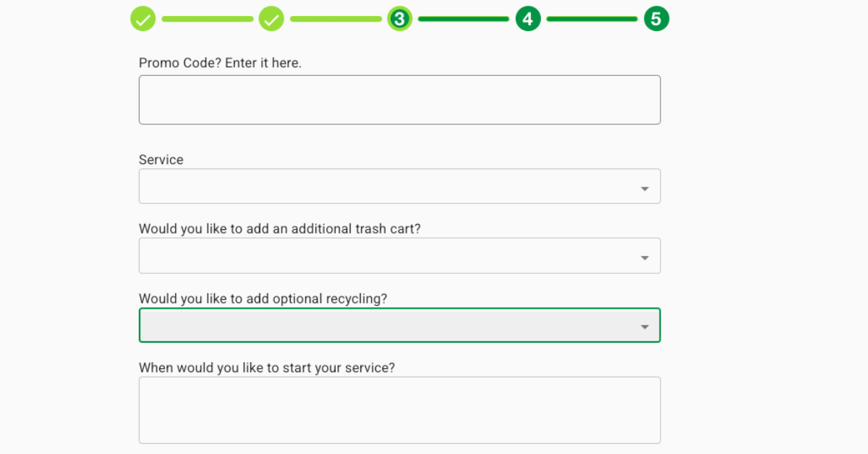Click the highlighted recycling select box

(x=399, y=325)
